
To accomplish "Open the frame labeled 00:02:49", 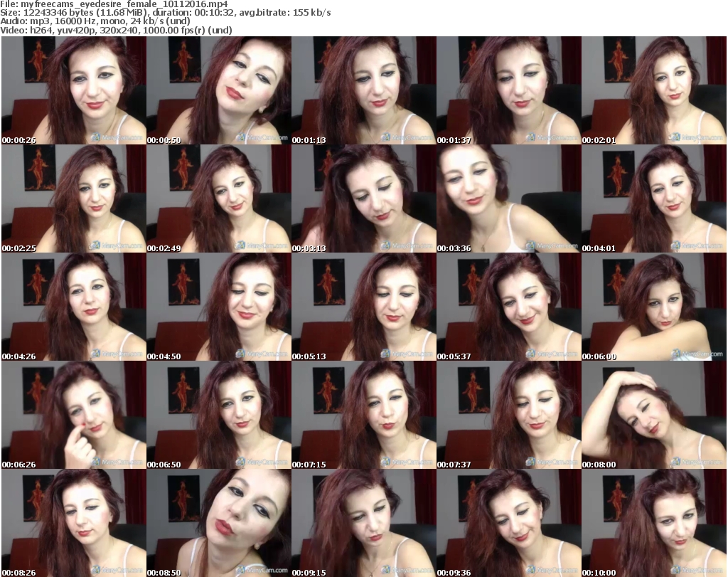I will (x=219, y=198).
